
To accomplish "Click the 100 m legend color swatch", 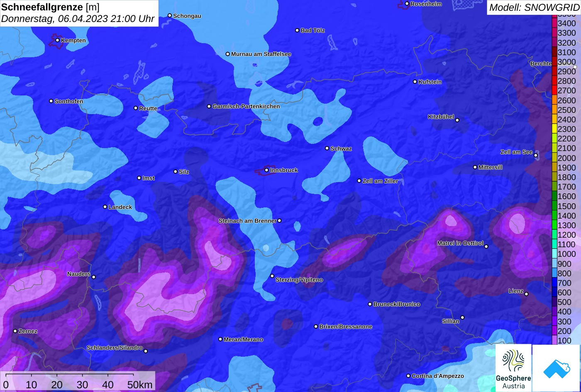I will (x=554, y=340).
